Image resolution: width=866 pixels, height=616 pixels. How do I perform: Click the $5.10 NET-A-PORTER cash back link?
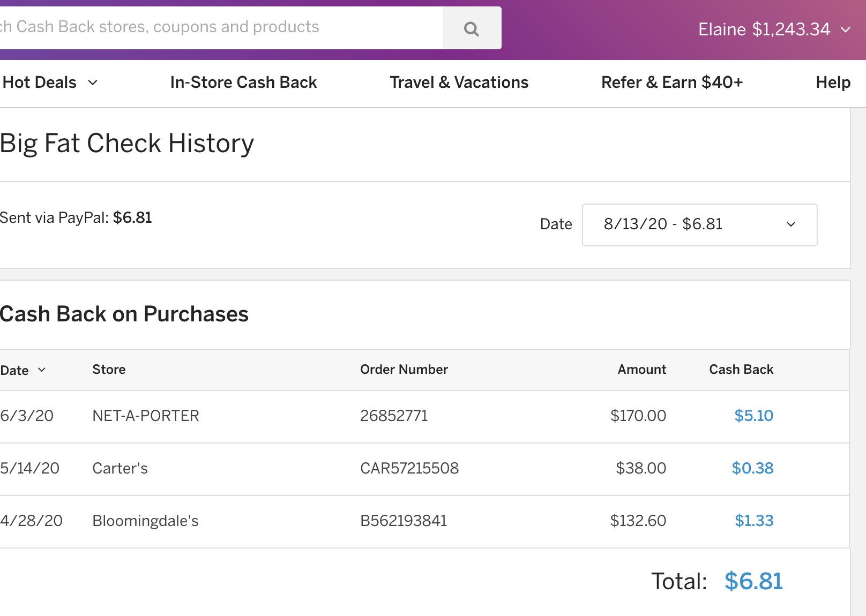coord(753,416)
